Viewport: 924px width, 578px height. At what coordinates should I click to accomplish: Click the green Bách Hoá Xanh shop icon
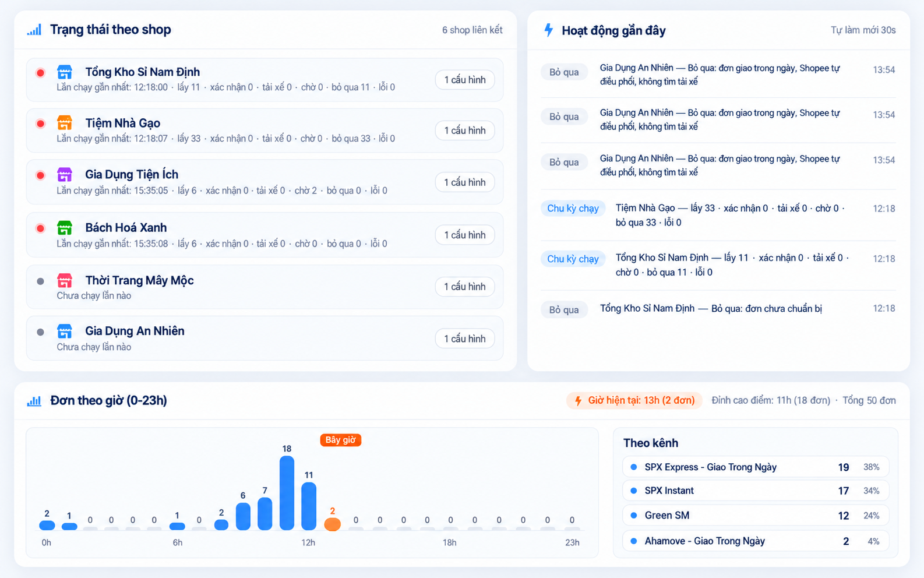(65, 227)
